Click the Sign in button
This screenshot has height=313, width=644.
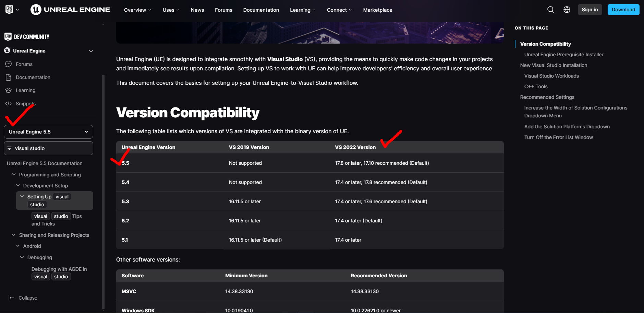(590, 10)
